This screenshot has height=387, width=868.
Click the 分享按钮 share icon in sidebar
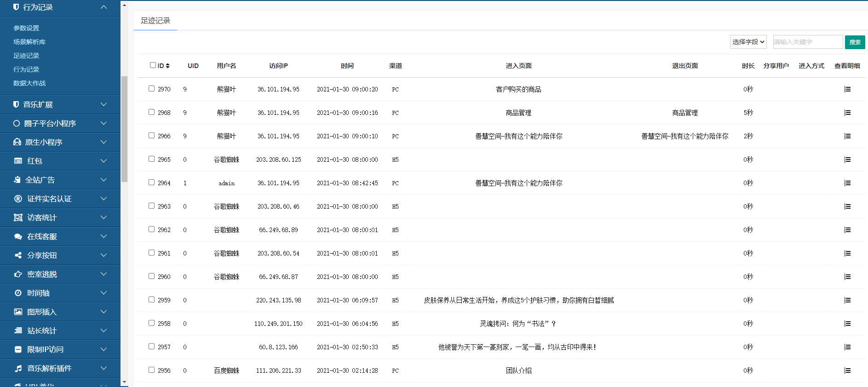(x=18, y=255)
